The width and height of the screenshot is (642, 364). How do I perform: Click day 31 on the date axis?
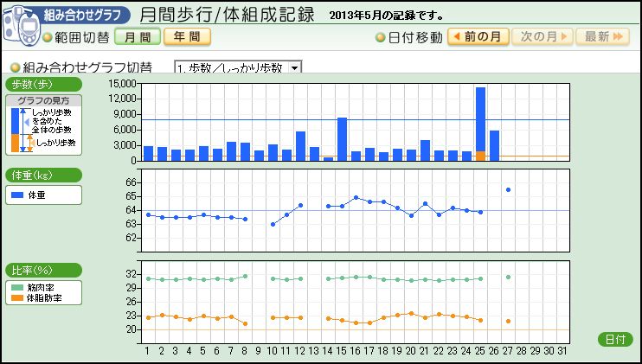563,351
